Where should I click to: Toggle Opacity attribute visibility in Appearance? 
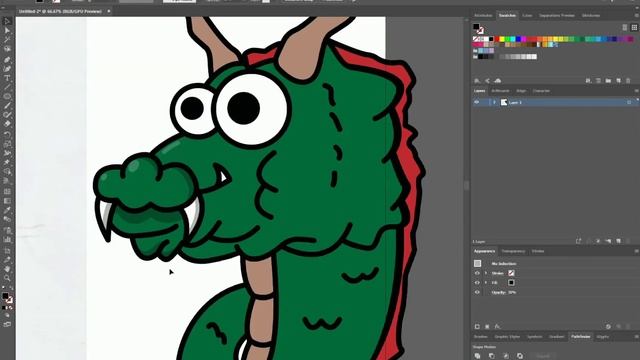pyautogui.click(x=477, y=292)
